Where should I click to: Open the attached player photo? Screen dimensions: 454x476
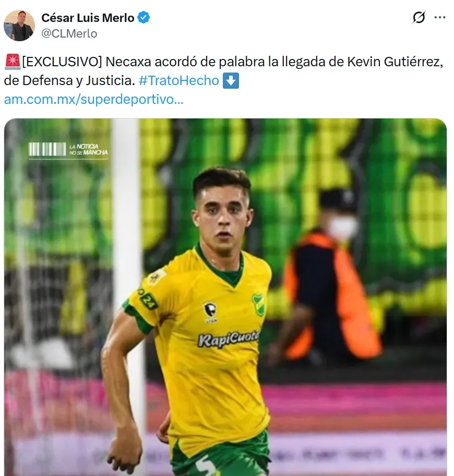225,297
